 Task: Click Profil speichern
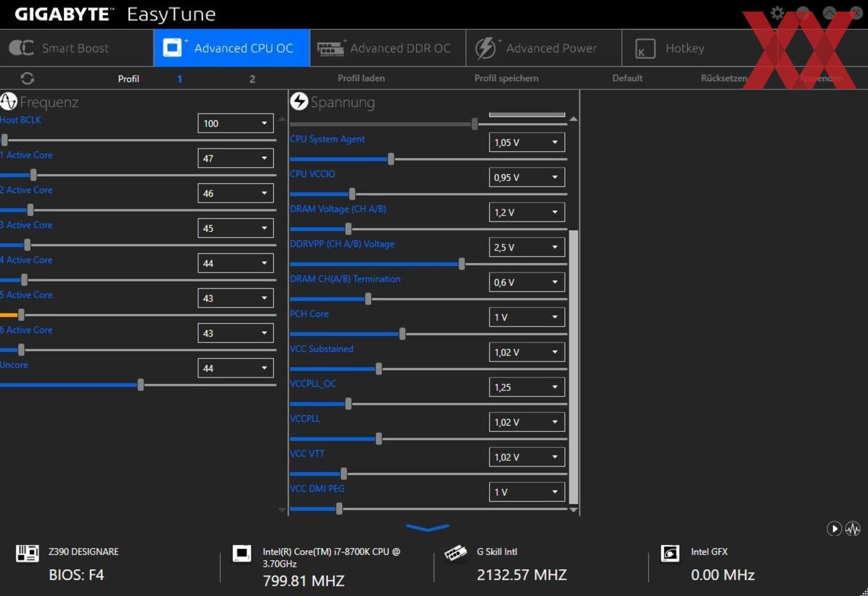[506, 78]
